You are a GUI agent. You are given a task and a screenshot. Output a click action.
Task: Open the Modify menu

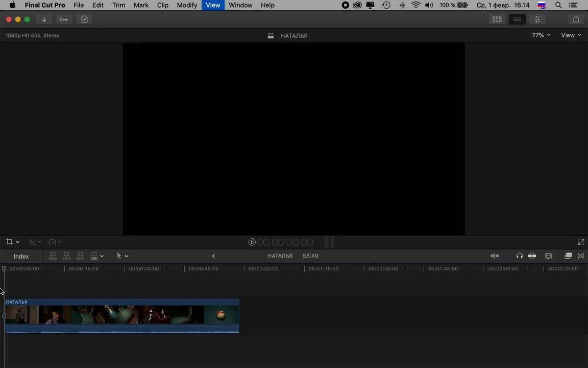(187, 5)
